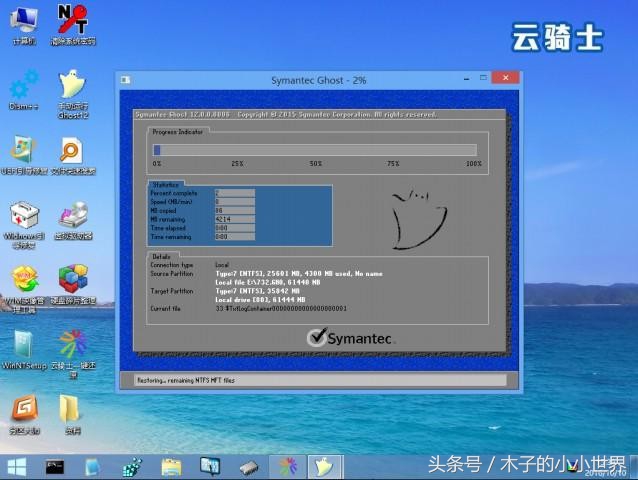Open the NT key password-clearing tool icon
This screenshot has width=638, height=480.
[x=73, y=24]
